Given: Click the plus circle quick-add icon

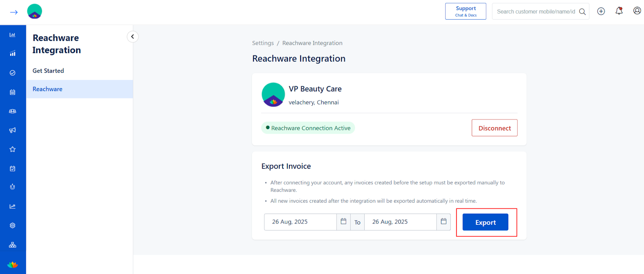Looking at the screenshot, I should click(x=601, y=11).
